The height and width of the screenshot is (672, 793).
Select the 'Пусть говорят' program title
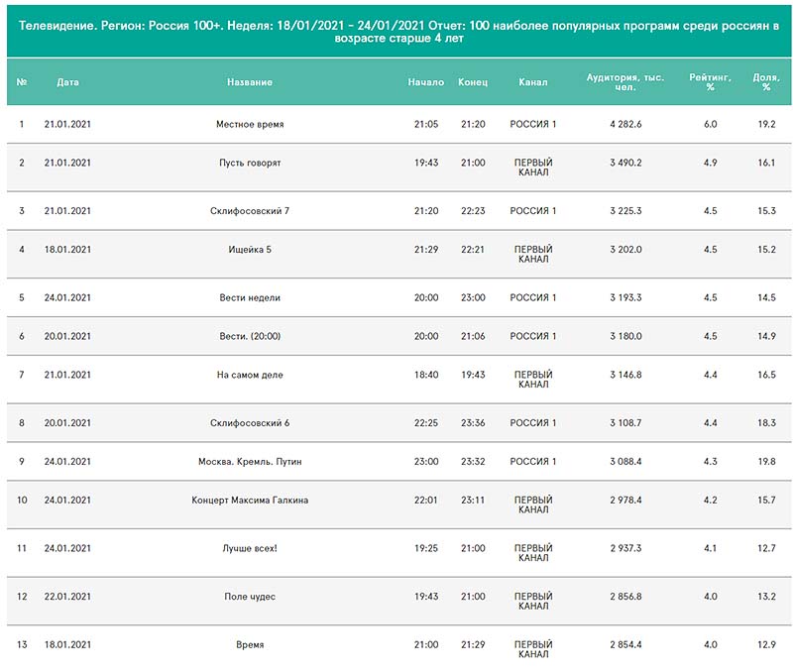[x=250, y=163]
